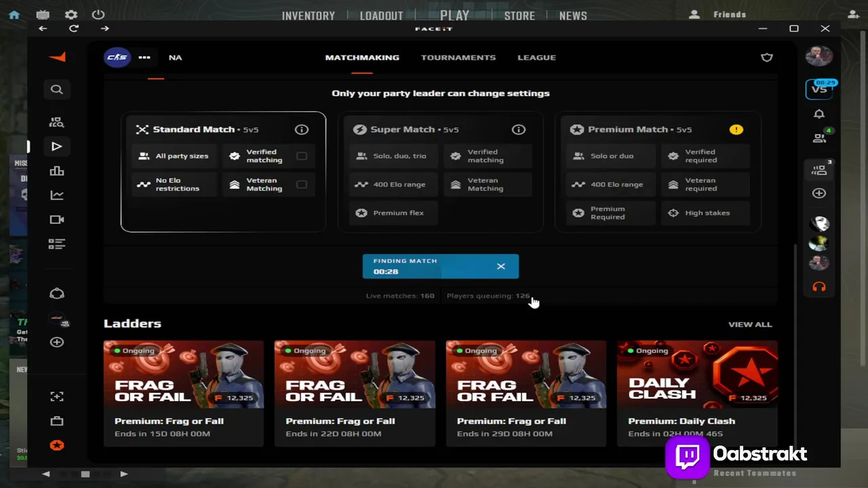868x488 pixels.
Task: Open the NEWS game menu
Action: pyautogui.click(x=573, y=16)
